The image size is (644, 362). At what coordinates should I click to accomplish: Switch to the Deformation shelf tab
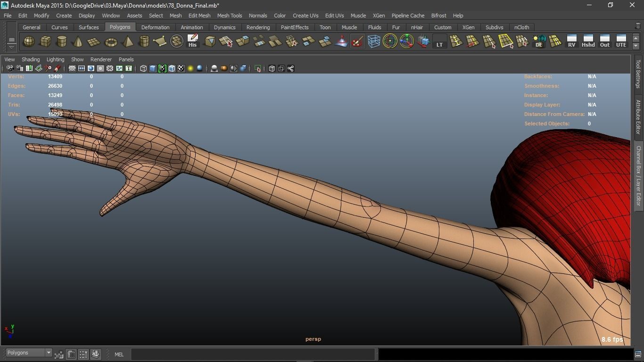tap(155, 27)
